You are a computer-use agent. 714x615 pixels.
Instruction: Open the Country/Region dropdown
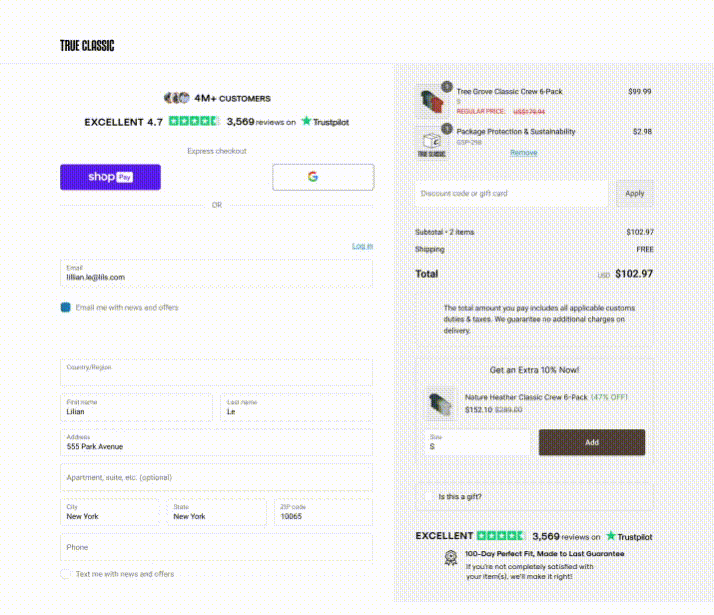coord(216,372)
